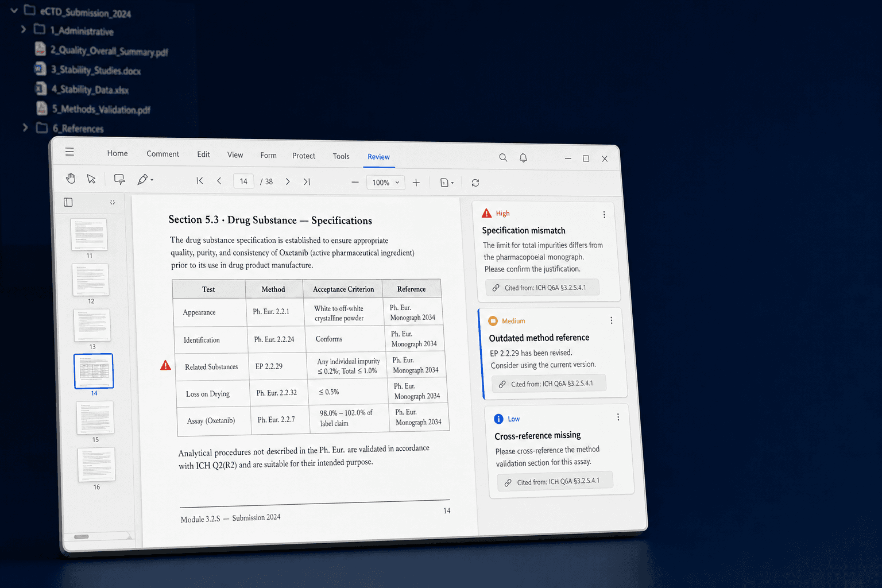Open the Edit tab

(203, 154)
